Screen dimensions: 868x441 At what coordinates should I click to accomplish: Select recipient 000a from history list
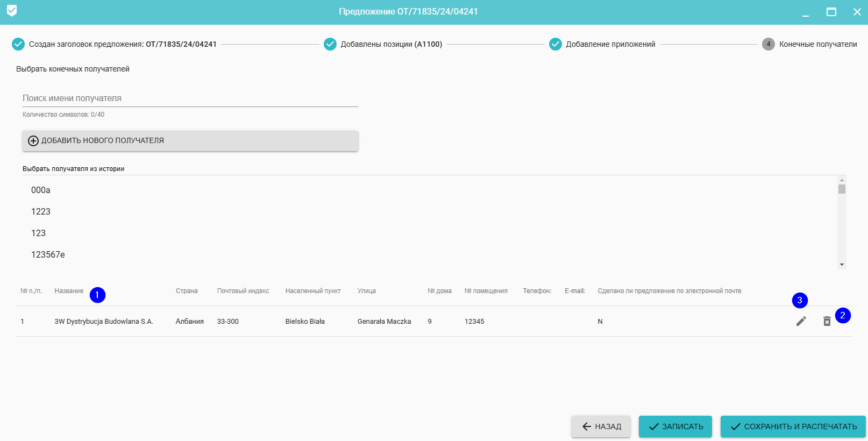pyautogui.click(x=41, y=190)
